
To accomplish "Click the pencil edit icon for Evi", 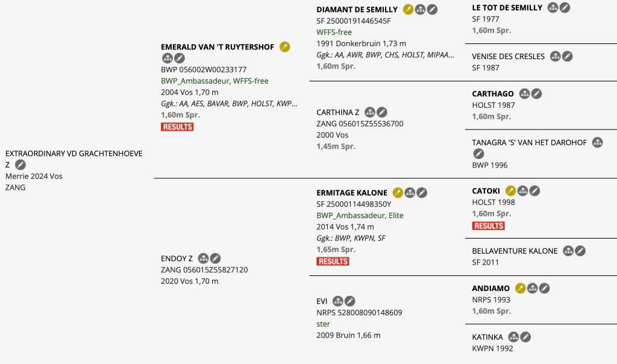I will coord(349,301).
